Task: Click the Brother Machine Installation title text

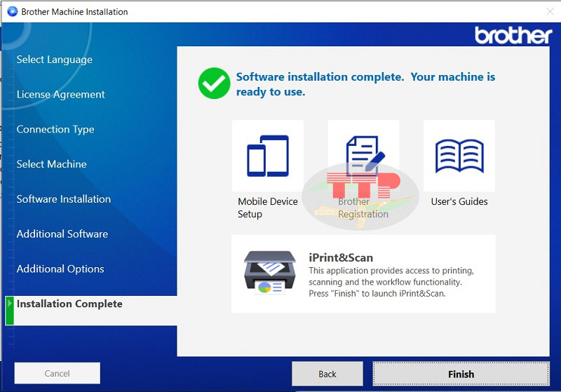Action: coord(74,12)
